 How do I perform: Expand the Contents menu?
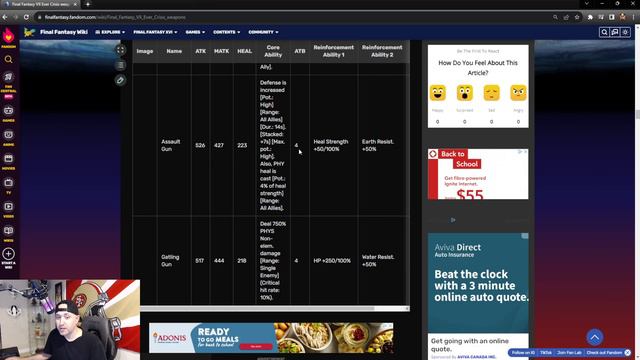[x=227, y=32]
